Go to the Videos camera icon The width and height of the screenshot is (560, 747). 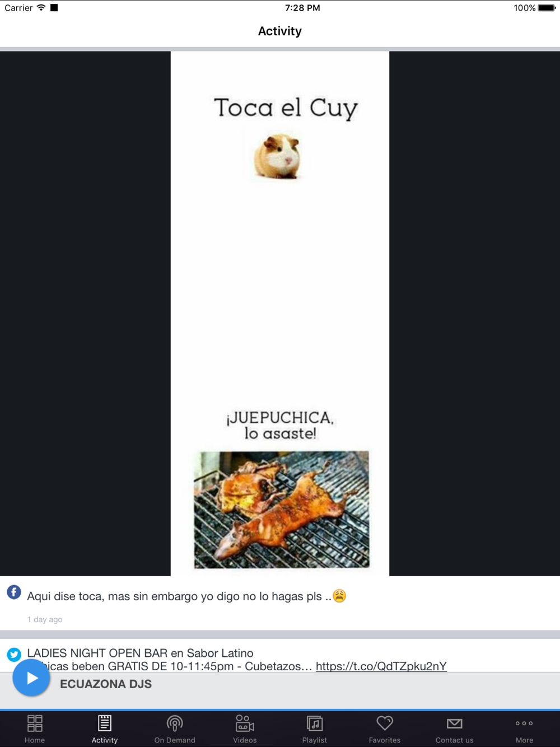(x=245, y=723)
